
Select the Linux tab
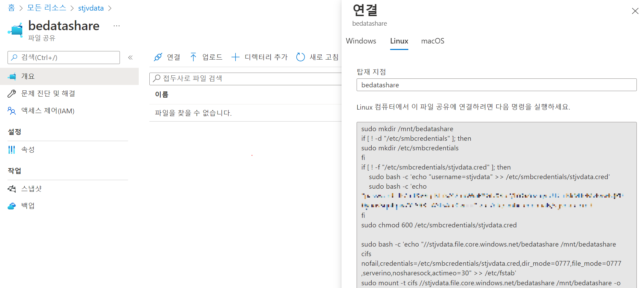[x=399, y=41]
